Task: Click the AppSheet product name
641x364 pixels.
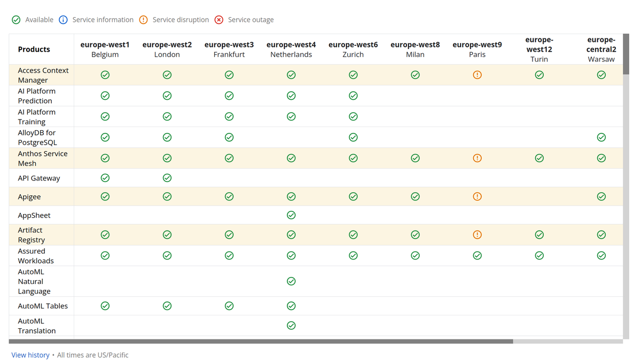Action: pyautogui.click(x=34, y=216)
